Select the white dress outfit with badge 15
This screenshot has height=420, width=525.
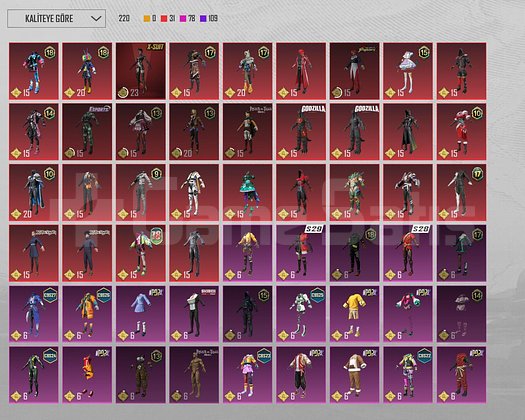pyautogui.click(x=408, y=71)
